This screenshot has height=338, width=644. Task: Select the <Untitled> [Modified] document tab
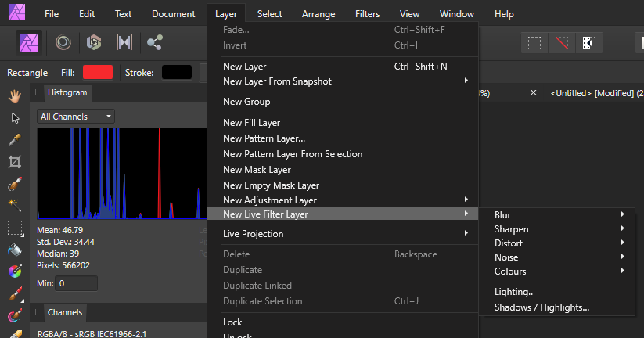[x=596, y=93]
